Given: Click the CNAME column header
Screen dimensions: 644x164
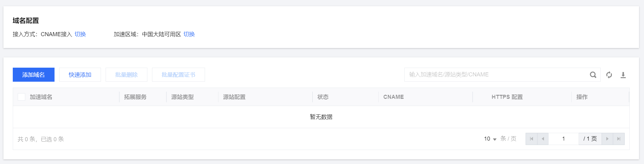Looking at the screenshot, I should click(394, 97).
